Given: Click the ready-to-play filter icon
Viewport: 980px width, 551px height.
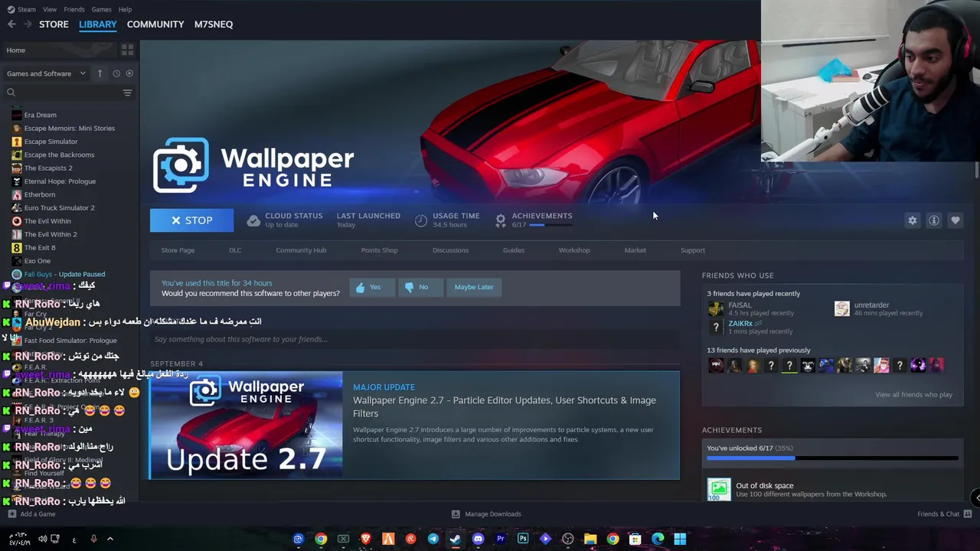Looking at the screenshot, I should [129, 73].
